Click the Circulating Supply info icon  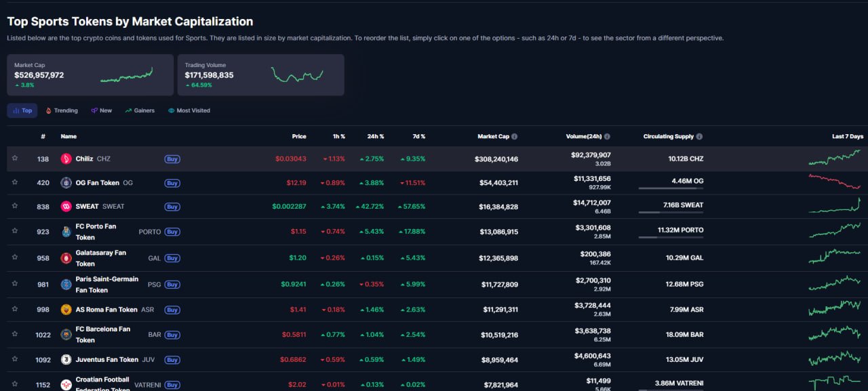pos(699,136)
